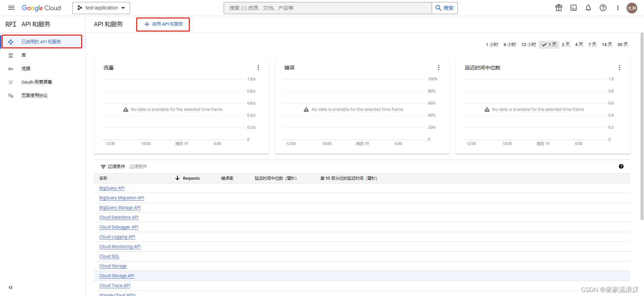Click the library (库) sidebar icon
The width and height of the screenshot is (644, 296).
pos(11,55)
